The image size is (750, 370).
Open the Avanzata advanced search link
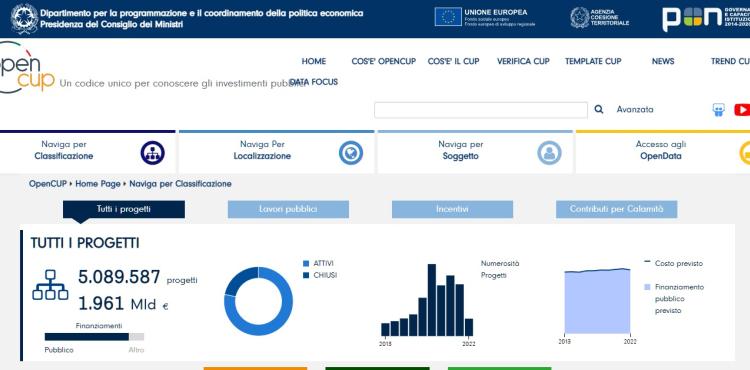pyautogui.click(x=635, y=109)
